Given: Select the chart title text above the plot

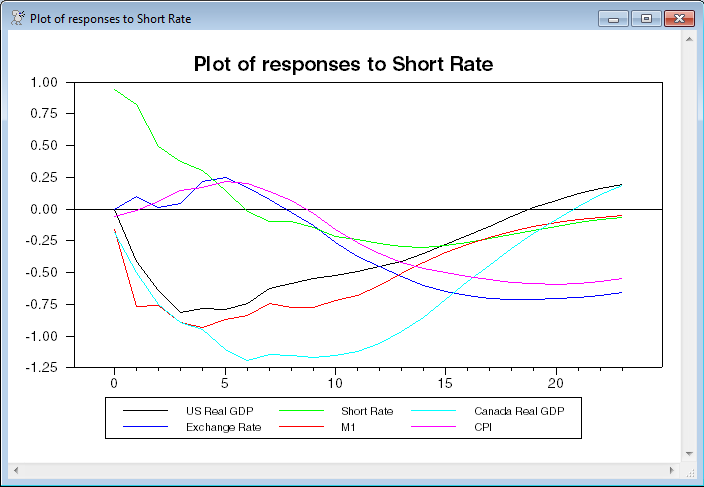Looking at the screenshot, I should click(x=343, y=65).
